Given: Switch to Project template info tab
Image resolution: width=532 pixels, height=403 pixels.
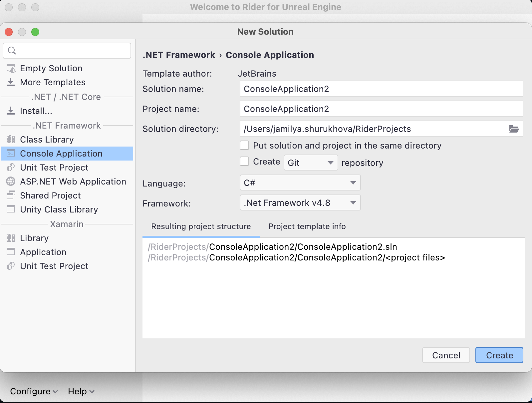Looking at the screenshot, I should coord(307,226).
